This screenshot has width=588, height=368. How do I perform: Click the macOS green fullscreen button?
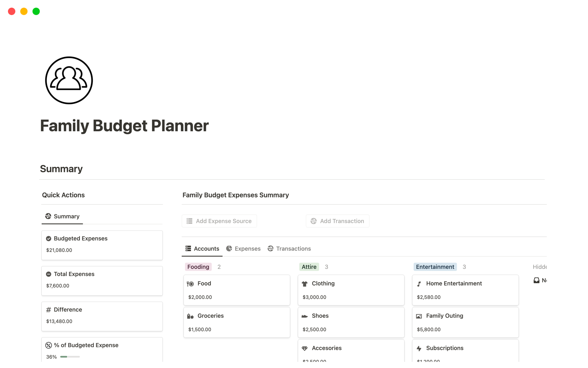pos(36,11)
